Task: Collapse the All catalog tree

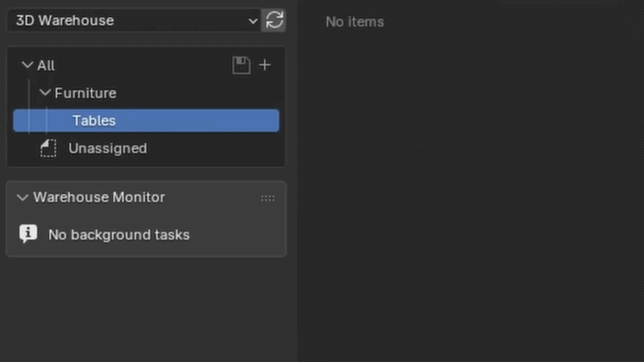Action: pos(27,65)
